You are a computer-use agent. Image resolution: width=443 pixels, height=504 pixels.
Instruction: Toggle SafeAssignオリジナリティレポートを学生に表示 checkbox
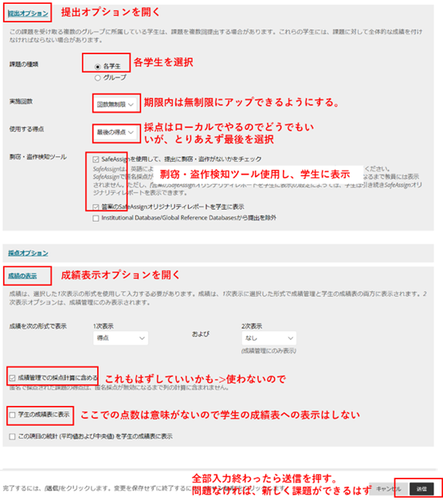96,207
